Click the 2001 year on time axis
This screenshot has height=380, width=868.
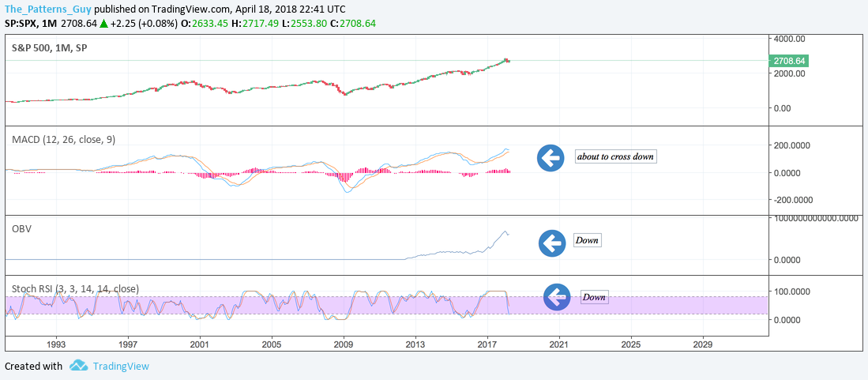pos(200,344)
